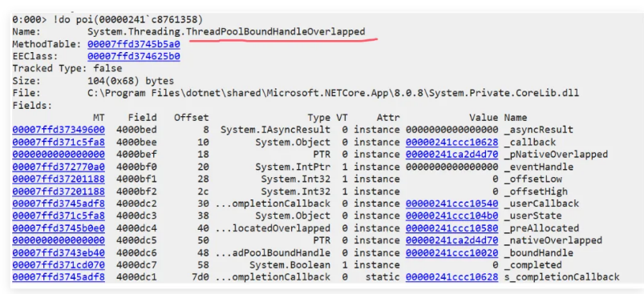Image resolution: width=644 pixels, height=294 pixels.
Task: Click the field name _completed
Action: tap(533, 265)
